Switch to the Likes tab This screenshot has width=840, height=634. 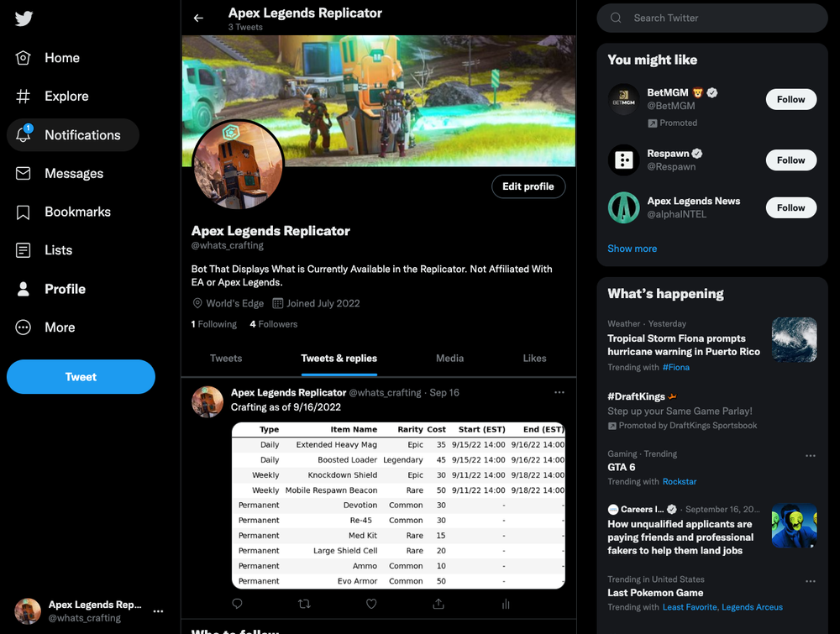pos(534,359)
